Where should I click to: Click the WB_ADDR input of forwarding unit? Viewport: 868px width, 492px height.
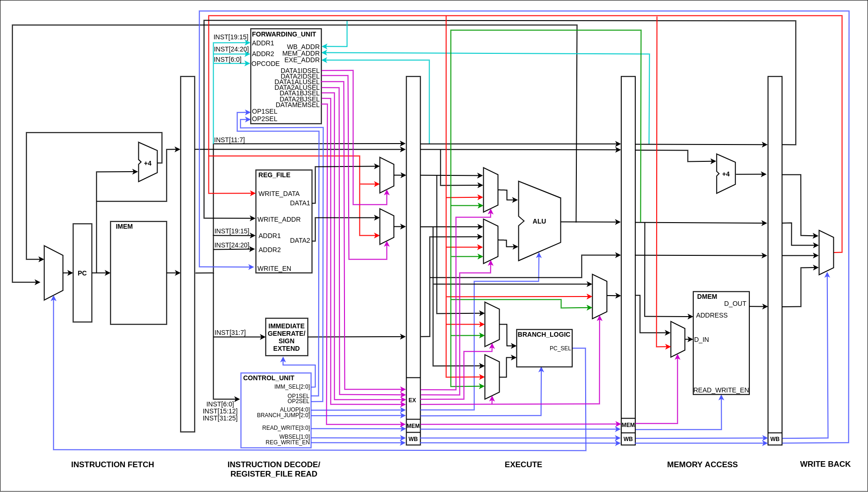point(303,47)
